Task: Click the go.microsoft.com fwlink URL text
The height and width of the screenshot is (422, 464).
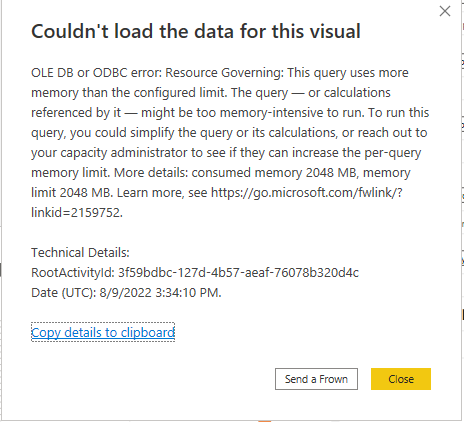Action: 307,192
